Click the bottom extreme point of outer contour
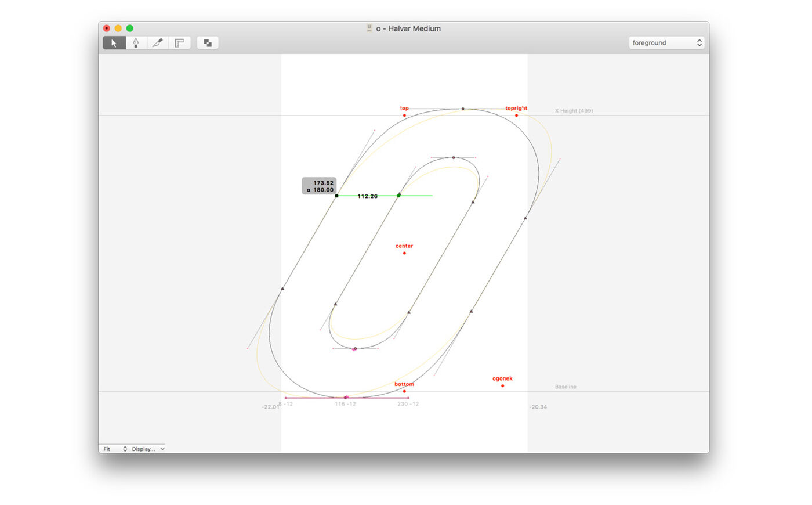The width and height of the screenshot is (812, 505). (346, 398)
